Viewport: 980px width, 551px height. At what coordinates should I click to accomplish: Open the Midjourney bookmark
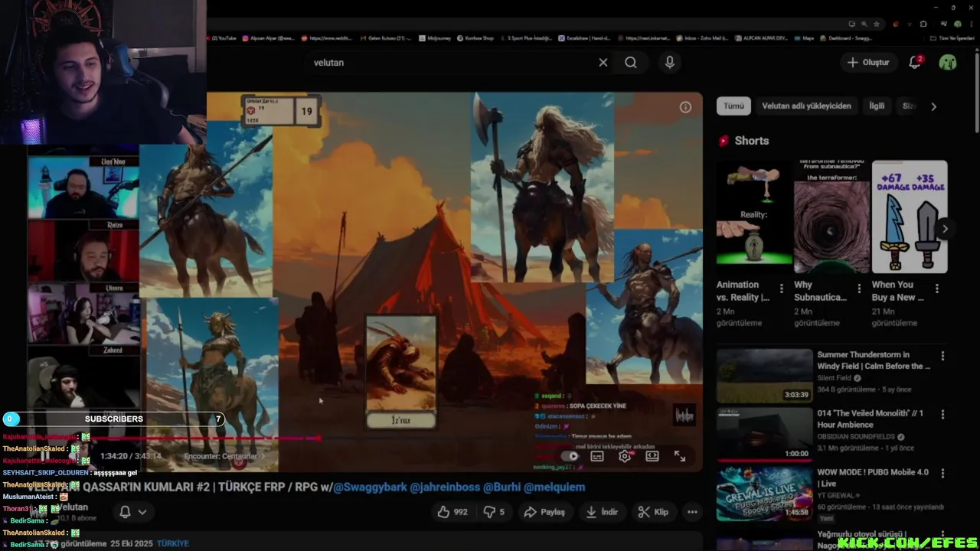point(433,37)
